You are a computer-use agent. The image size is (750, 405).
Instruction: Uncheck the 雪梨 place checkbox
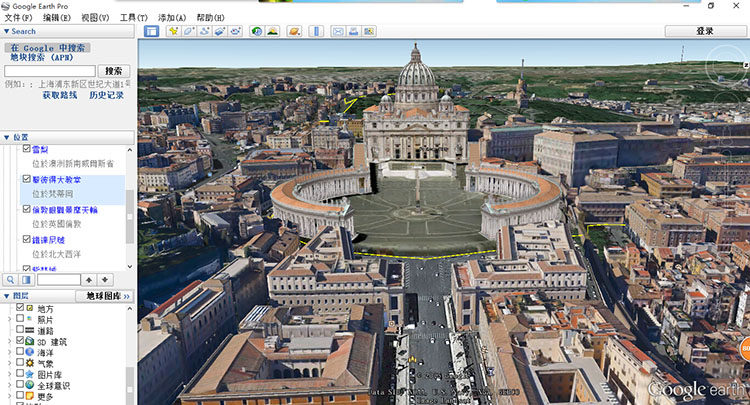click(x=27, y=149)
